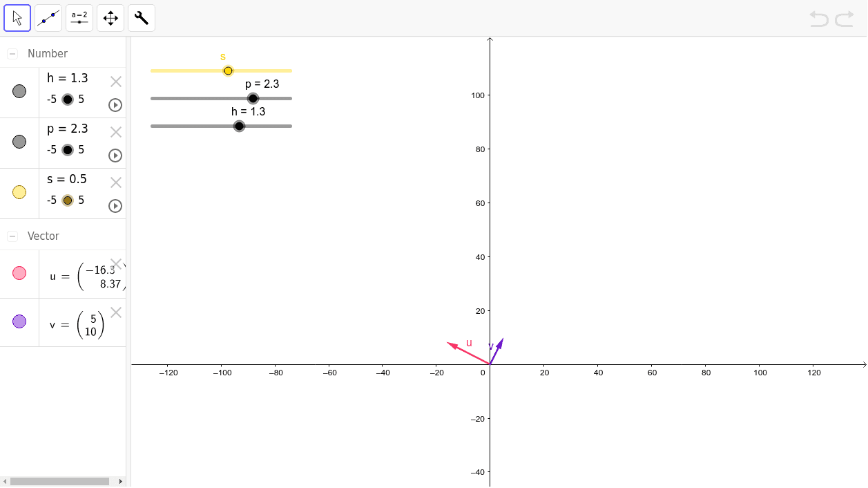868x488 pixels.
Task: Delete the vector u row
Action: [116, 263]
